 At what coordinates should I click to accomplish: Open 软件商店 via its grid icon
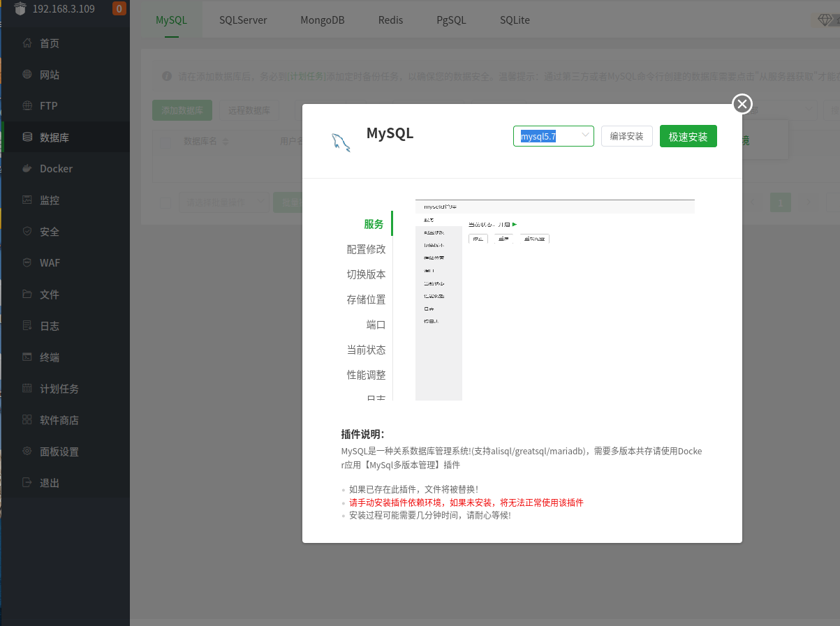tap(27, 420)
